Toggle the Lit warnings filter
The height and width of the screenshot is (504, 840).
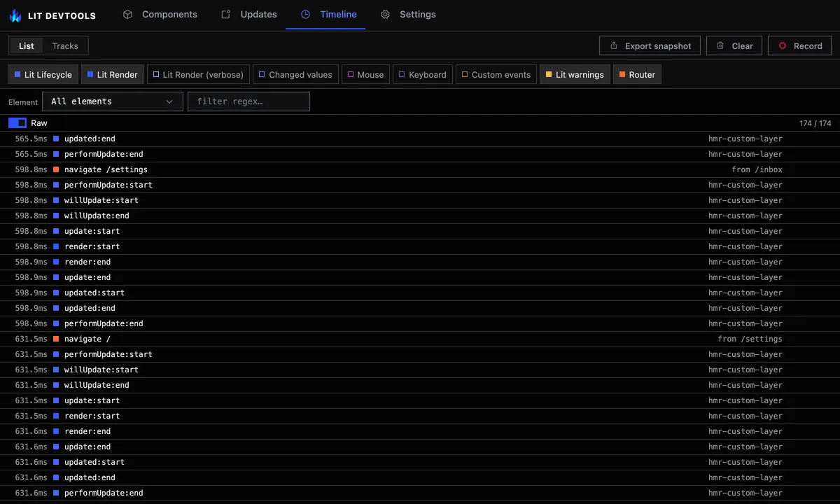pos(575,75)
